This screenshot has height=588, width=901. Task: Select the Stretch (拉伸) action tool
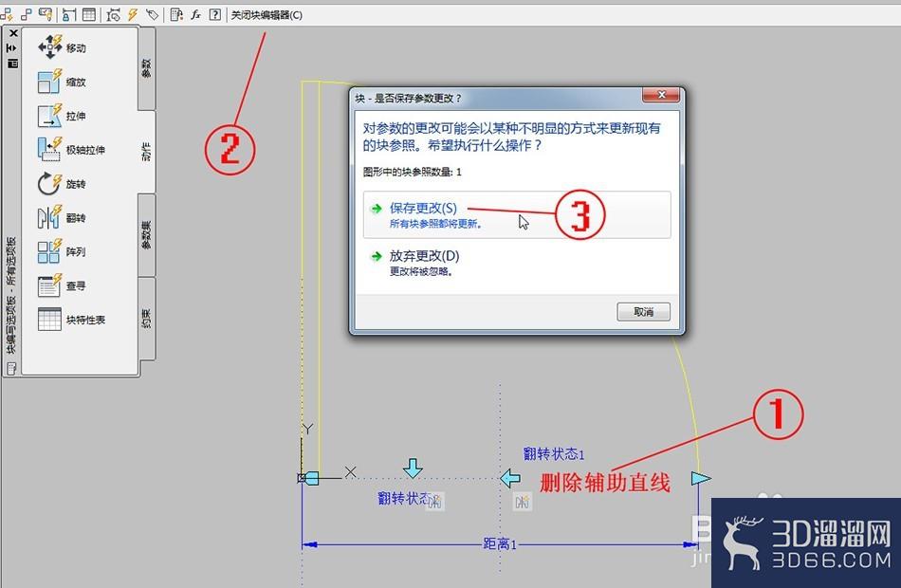[62, 116]
